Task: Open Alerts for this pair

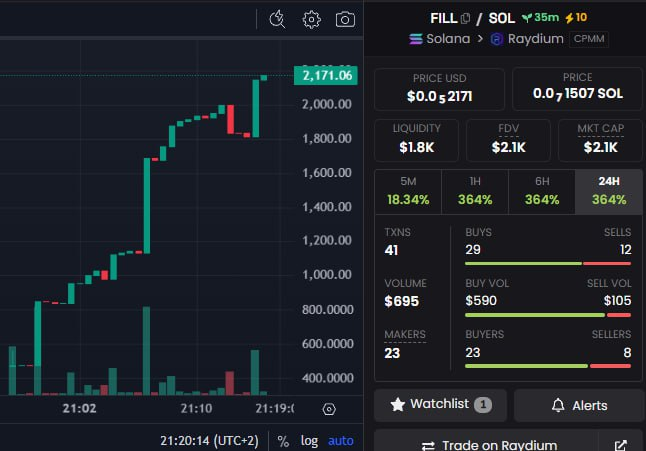Action: tap(579, 405)
